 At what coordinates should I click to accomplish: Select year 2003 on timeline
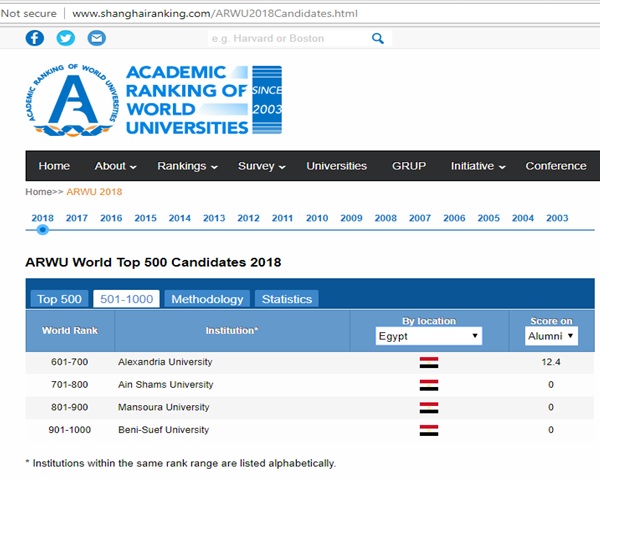[x=557, y=218]
